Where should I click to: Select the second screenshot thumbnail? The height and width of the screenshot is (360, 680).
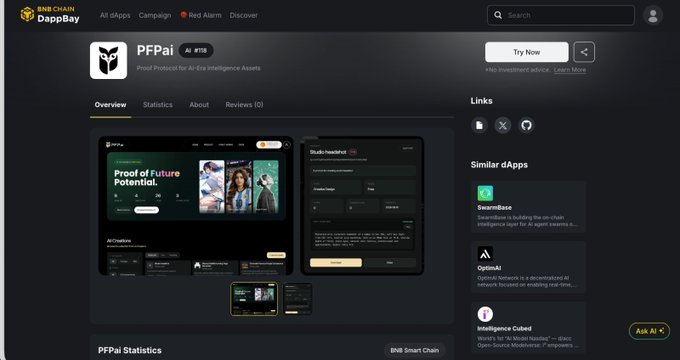pos(298,299)
